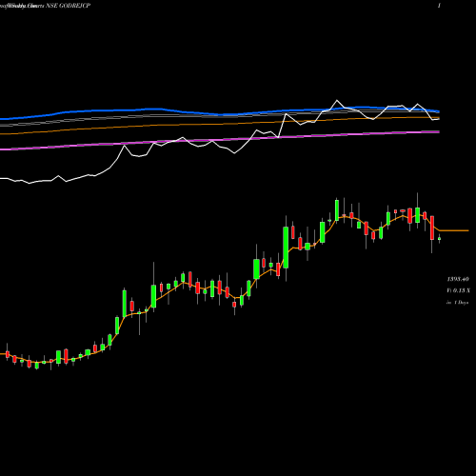Click the last small green candlestick on the chart
The width and height of the screenshot is (476, 476).
[x=440, y=239]
